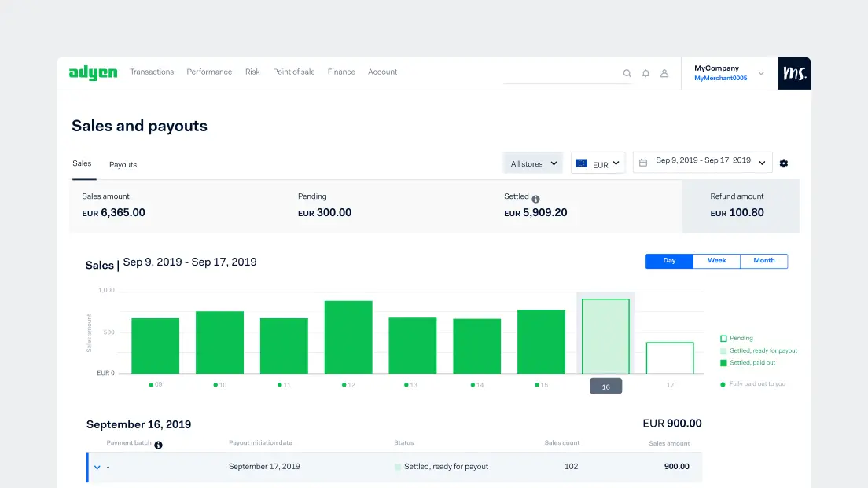Click the Adyen logo
The height and width of the screenshot is (488, 868).
click(93, 72)
